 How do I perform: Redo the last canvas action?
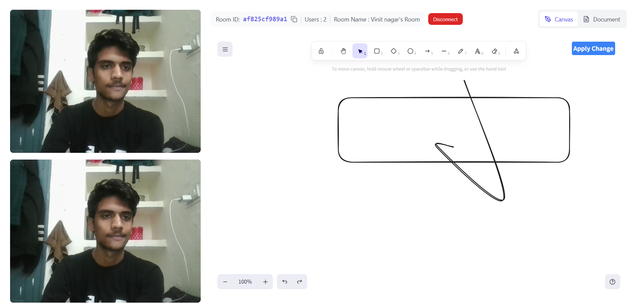tap(299, 282)
